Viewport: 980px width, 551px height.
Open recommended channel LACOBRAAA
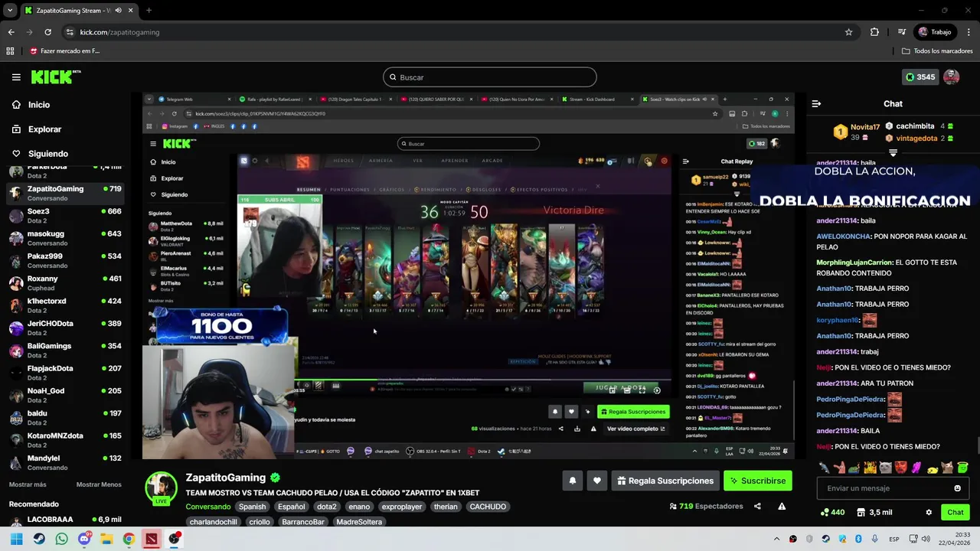coord(65,520)
